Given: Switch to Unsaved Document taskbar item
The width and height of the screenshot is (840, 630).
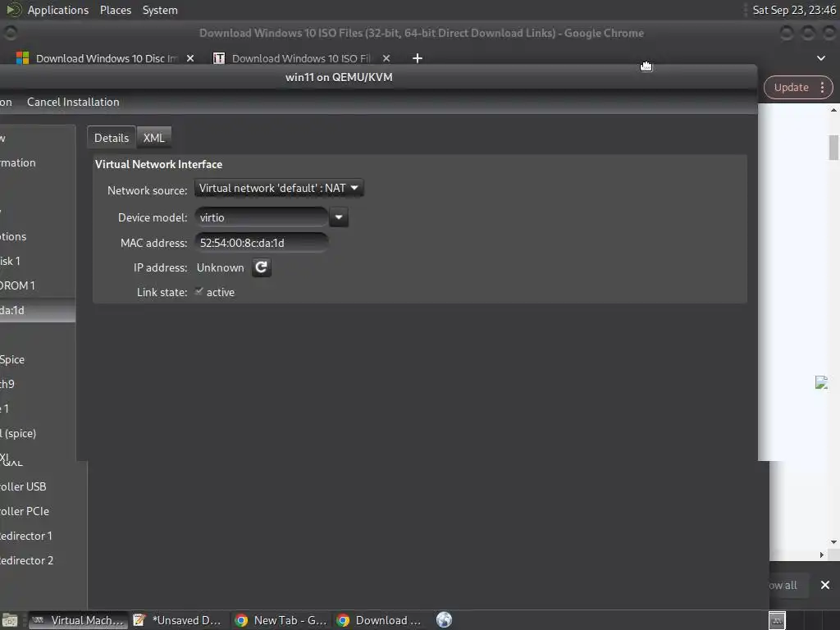Looking at the screenshot, I should click(x=178, y=620).
